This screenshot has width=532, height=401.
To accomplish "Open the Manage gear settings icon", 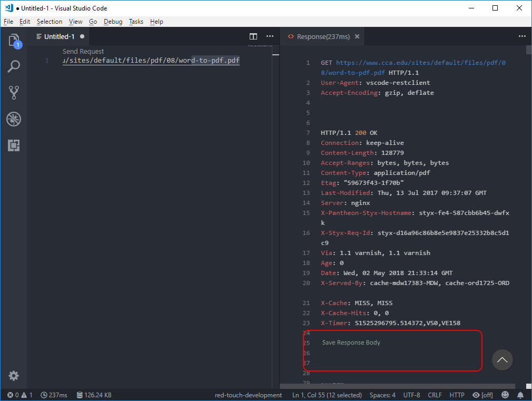I will click(x=14, y=376).
